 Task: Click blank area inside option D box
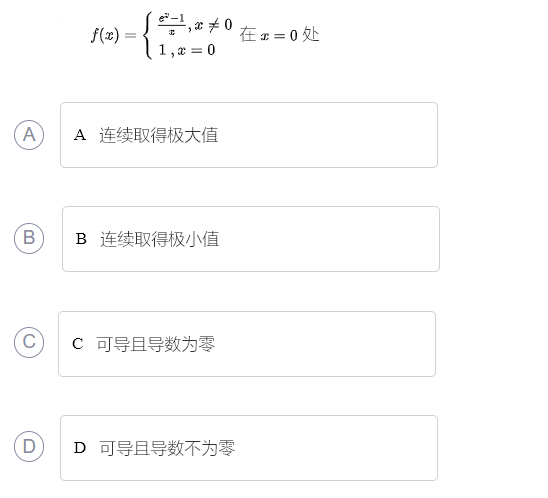click(336, 448)
